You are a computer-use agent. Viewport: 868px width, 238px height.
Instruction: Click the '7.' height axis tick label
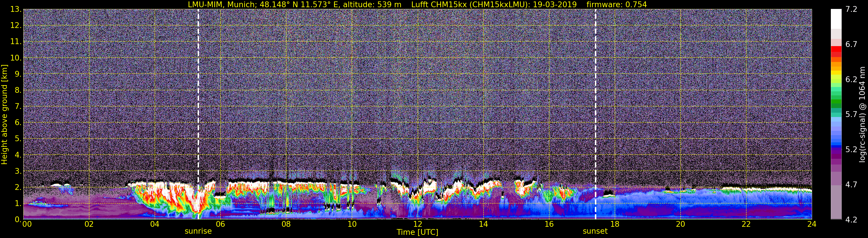(18, 106)
